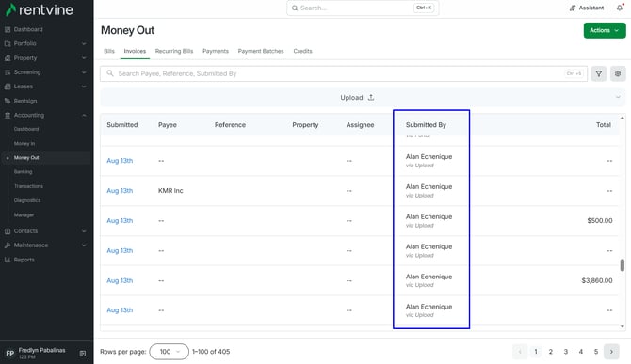This screenshot has width=631, height=364.
Task: Collapse the Accounting menu chevron
Action: 84,115
